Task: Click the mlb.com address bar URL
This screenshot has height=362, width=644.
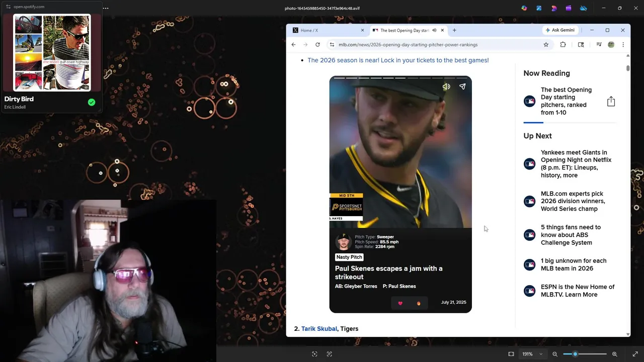Action: [408, 45]
